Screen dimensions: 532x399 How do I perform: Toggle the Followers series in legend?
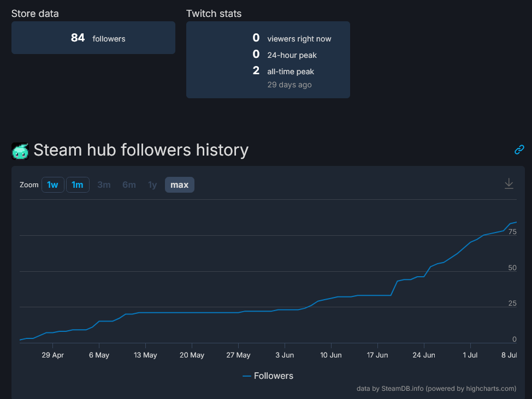click(268, 376)
